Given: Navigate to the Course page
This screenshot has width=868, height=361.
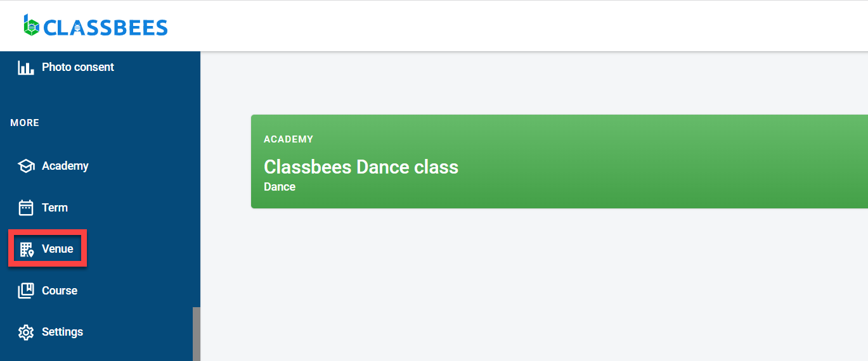Looking at the screenshot, I should (60, 291).
